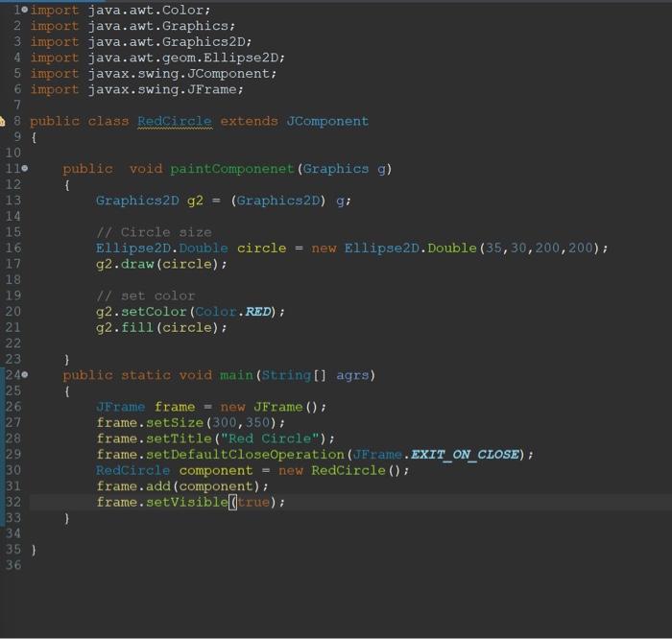Click the 'import java.awt.Graphics2D;' line

coord(140,41)
